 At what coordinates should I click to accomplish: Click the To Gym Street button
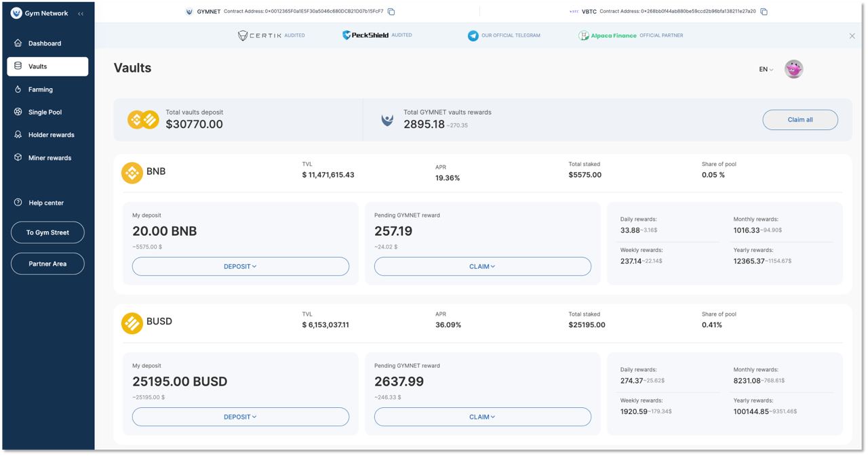[47, 232]
